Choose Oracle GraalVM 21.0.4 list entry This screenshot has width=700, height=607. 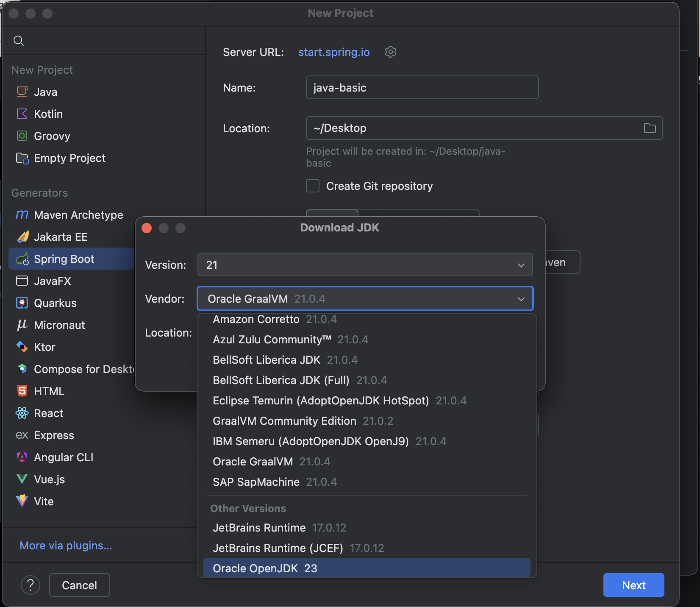click(367, 462)
